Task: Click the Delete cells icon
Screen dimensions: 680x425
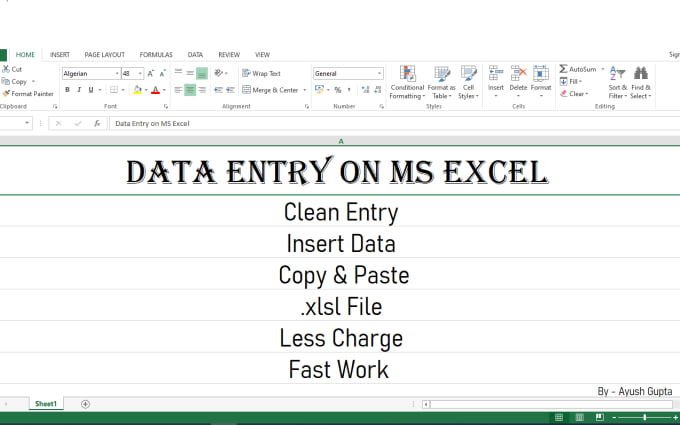Action: coord(518,74)
